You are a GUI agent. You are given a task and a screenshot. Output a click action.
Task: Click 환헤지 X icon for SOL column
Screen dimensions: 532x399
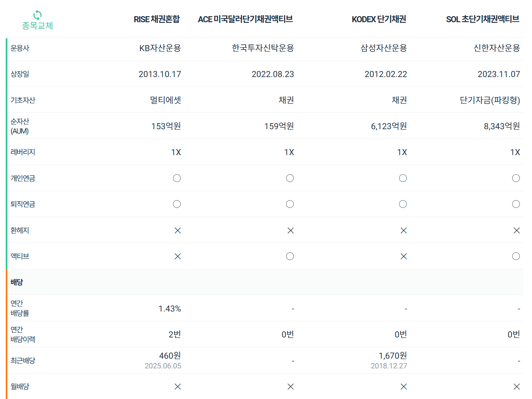click(517, 230)
